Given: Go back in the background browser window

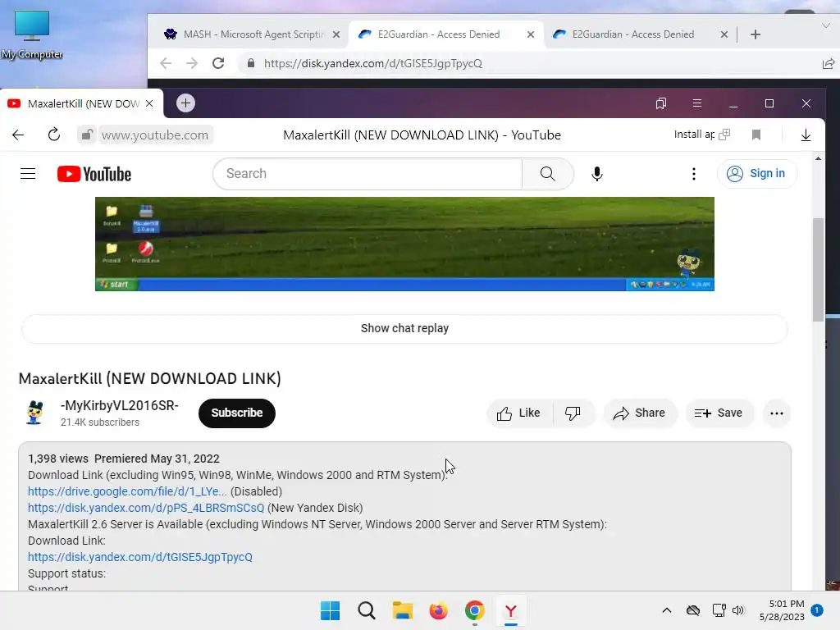Looking at the screenshot, I should click(166, 63).
